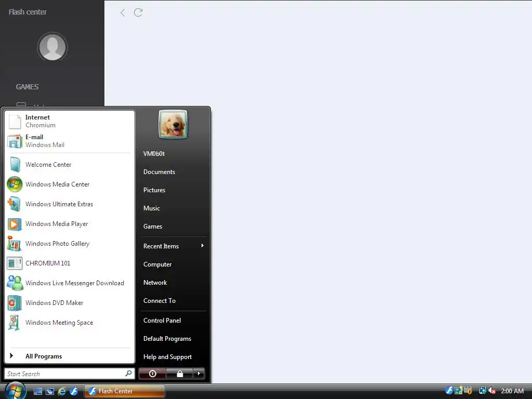Launch Windows Mail E-mail entry
The width and height of the screenshot is (532, 399).
coord(70,141)
